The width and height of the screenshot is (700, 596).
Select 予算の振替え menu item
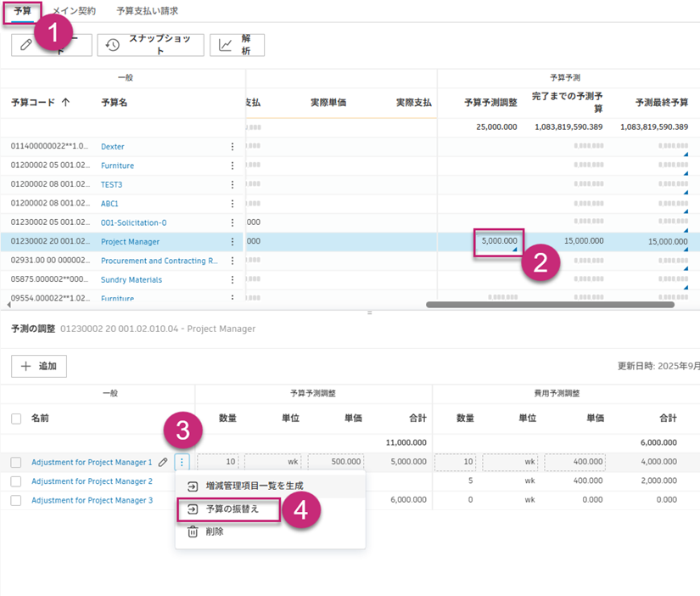point(271,509)
